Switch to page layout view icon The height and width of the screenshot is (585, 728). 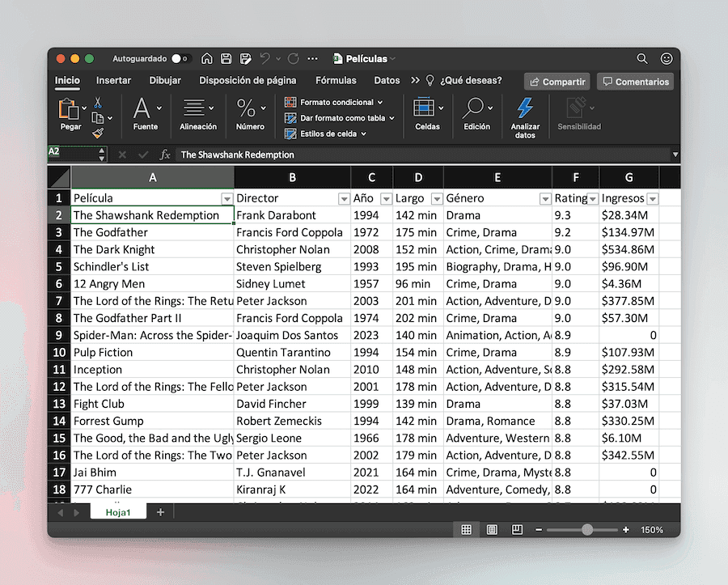click(492, 530)
